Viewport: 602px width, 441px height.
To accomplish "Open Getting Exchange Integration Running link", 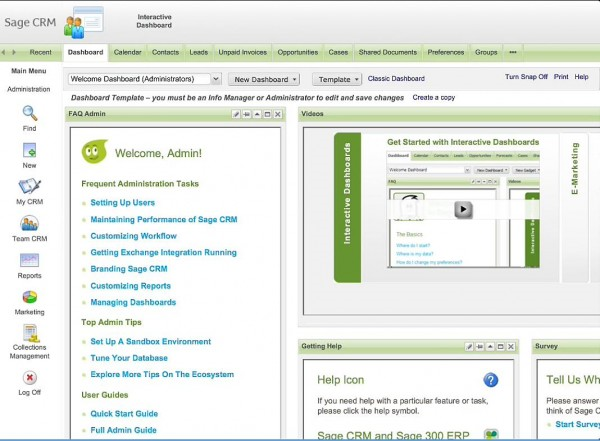I will tap(164, 253).
